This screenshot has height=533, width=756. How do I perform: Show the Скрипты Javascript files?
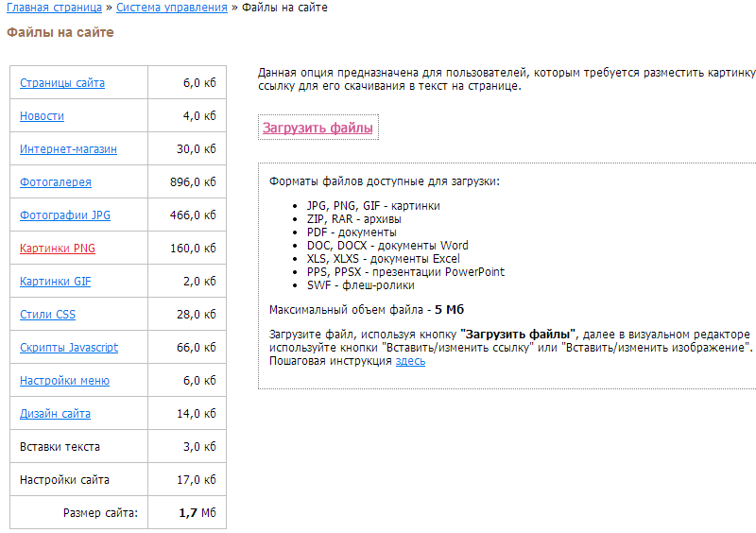coord(69,348)
